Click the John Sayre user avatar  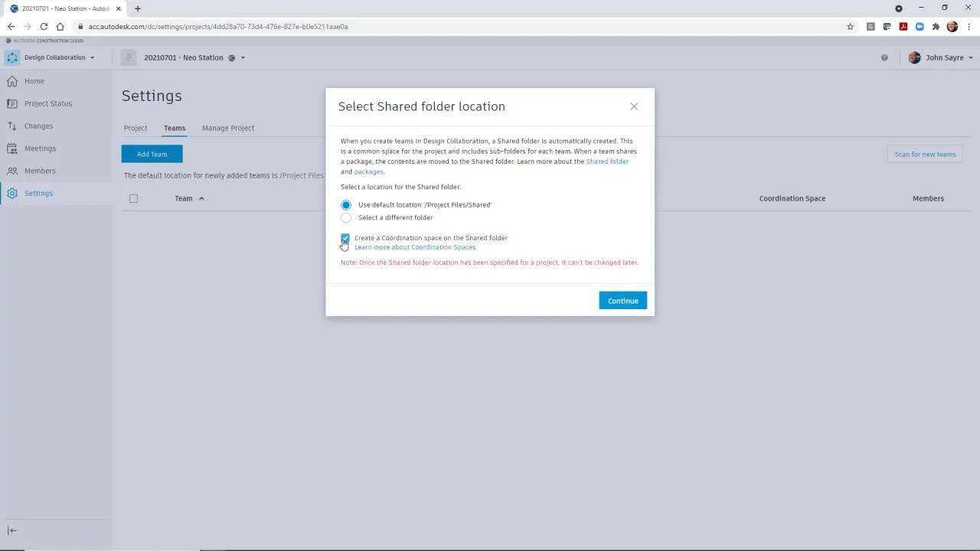[x=914, y=57]
